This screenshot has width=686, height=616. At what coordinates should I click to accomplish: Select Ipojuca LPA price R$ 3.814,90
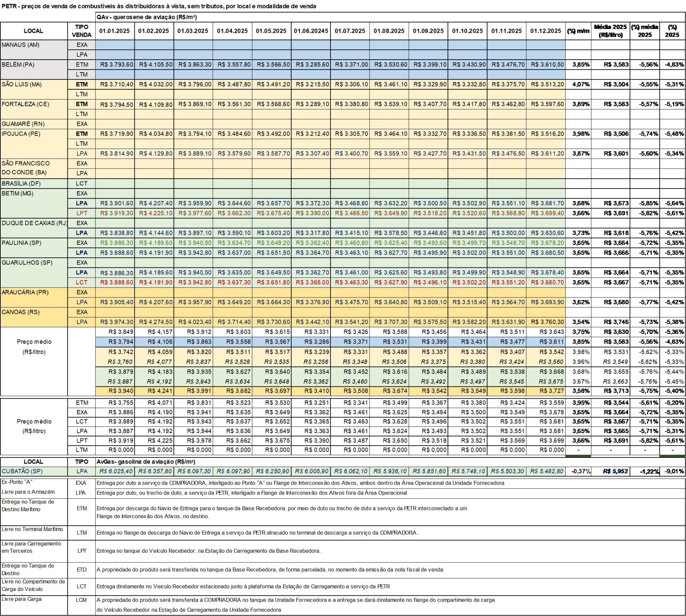pos(116,154)
